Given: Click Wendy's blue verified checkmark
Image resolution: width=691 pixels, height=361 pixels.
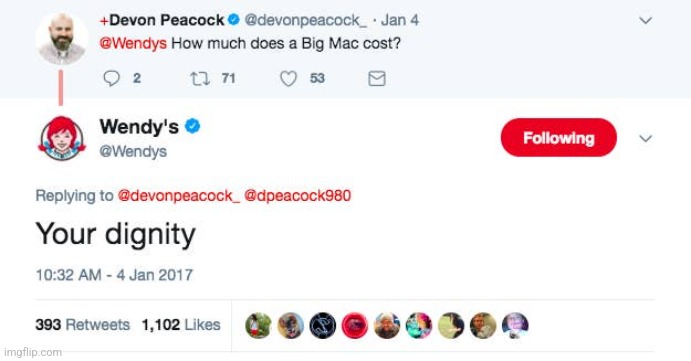Looking at the screenshot, I should [x=192, y=126].
